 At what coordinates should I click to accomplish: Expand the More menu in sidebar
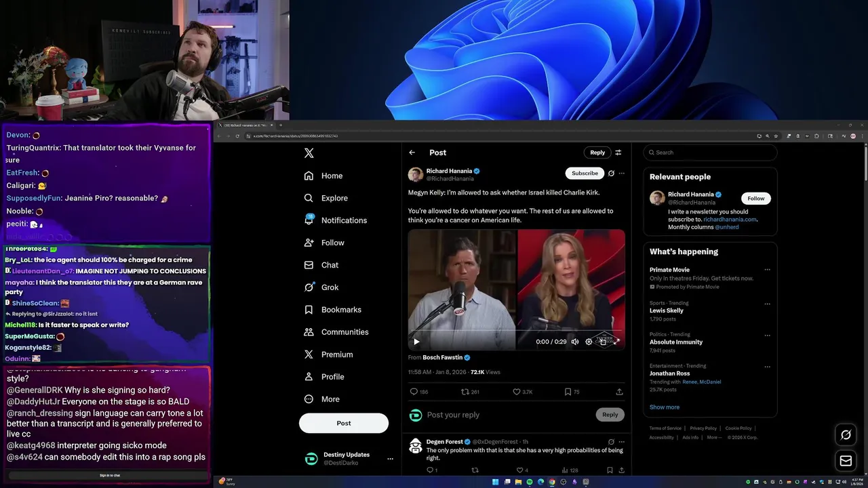click(x=322, y=399)
